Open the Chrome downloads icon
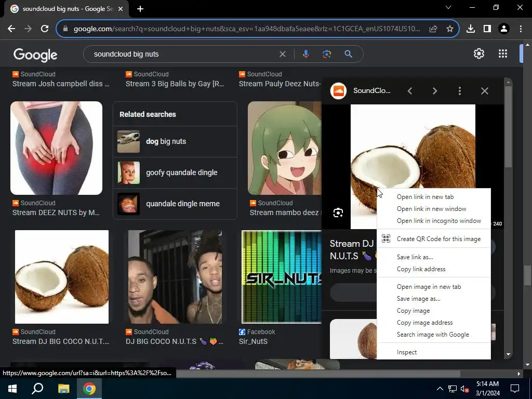 (x=471, y=29)
